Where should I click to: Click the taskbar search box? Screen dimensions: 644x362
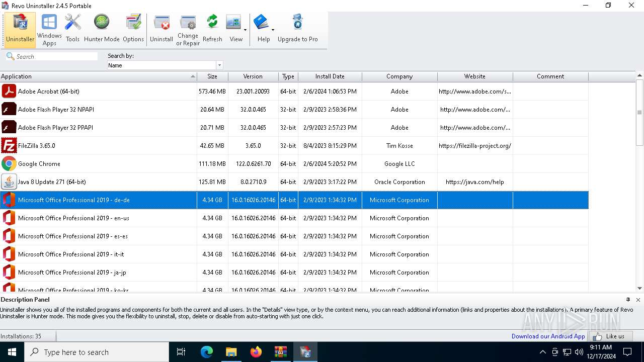point(97,352)
